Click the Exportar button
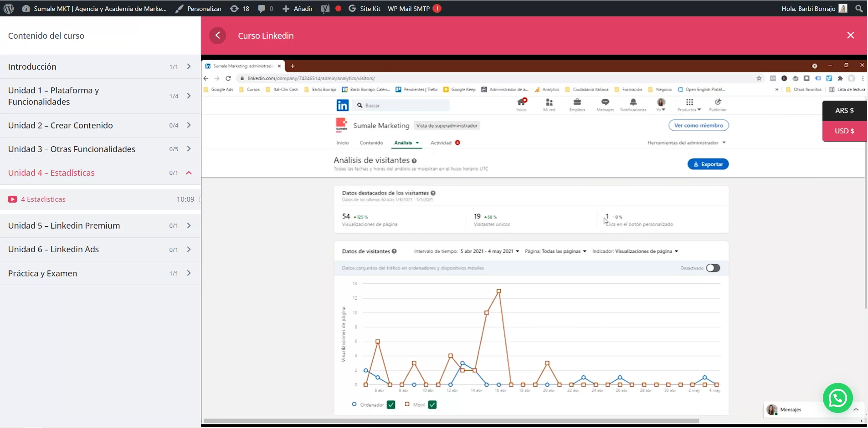Screen dimensions: 868x428 (x=708, y=164)
